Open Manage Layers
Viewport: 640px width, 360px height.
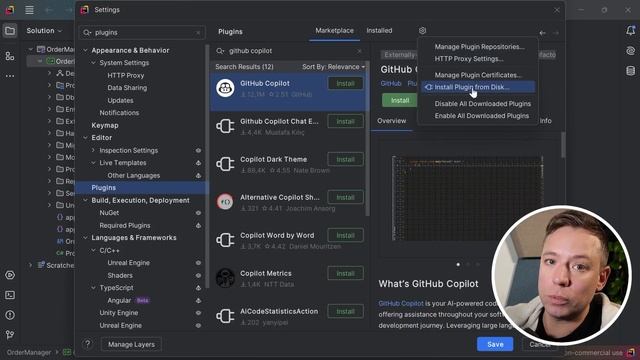coord(131,344)
